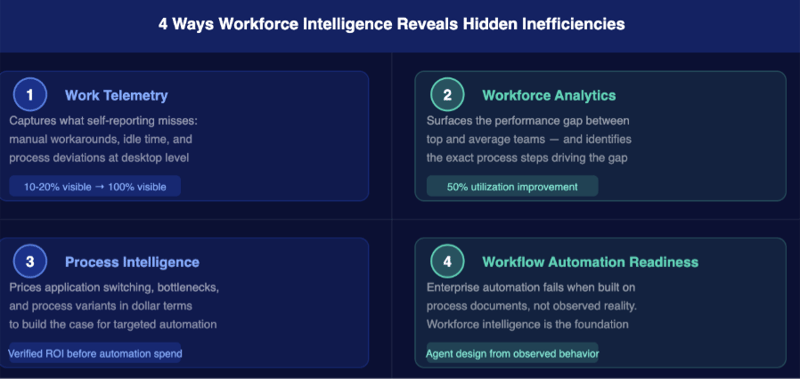Select the Process Intelligence heading
The width and height of the screenshot is (800, 379).
point(132,262)
